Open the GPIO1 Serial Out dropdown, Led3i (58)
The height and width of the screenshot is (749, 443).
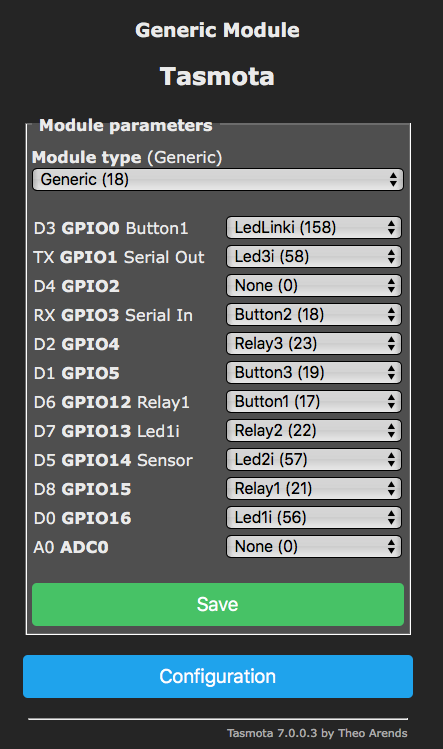coord(313,257)
